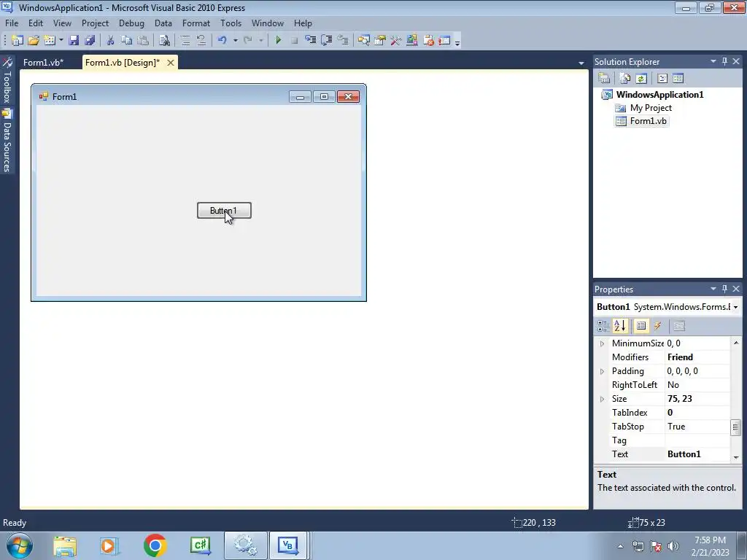Switch Properties grid to Categorized view
747x560 pixels.
pyautogui.click(x=603, y=326)
